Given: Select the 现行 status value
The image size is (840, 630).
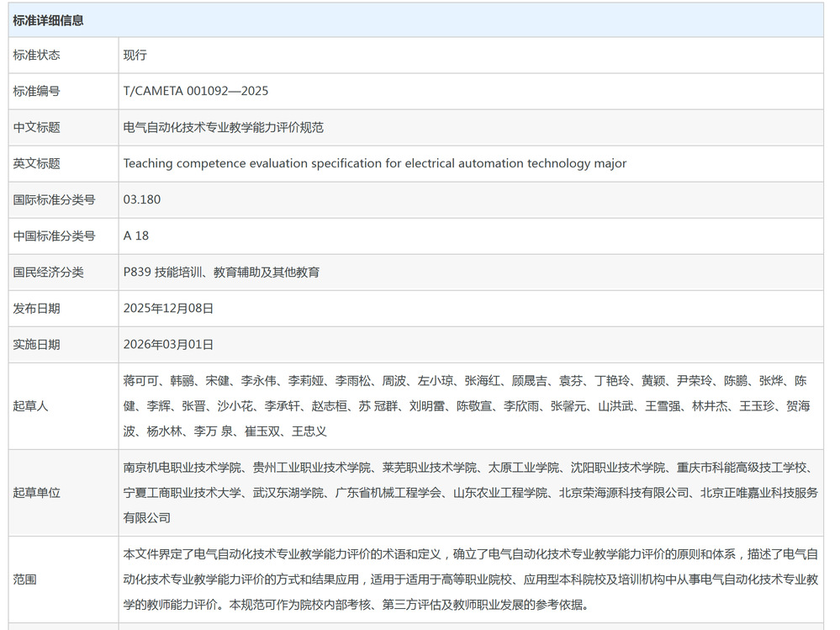Looking at the screenshot, I should click(x=135, y=56).
